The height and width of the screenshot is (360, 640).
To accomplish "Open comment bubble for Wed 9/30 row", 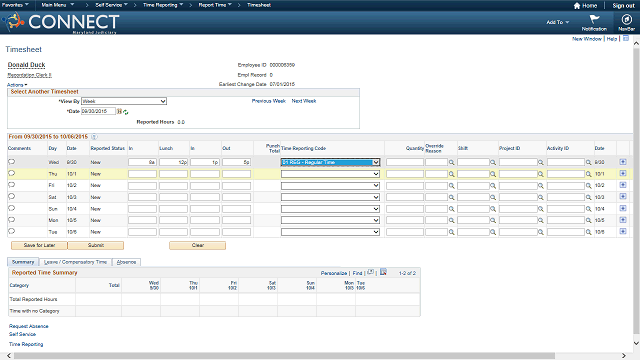I will click(x=11, y=162).
